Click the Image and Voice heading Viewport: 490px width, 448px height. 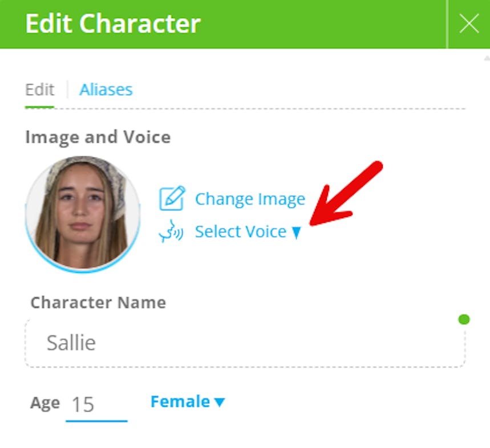click(x=98, y=137)
